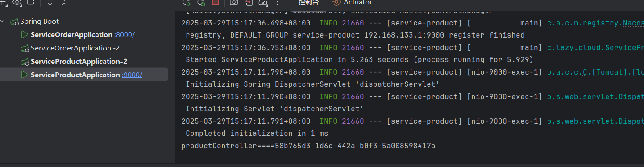Click the run icon beside ServiceProductApplication :9000/
This screenshot has width=644, height=167.
click(x=25, y=75)
